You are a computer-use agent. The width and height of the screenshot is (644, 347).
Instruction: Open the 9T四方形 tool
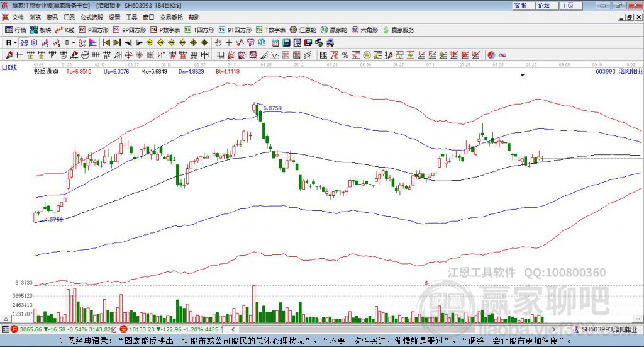pyautogui.click(x=235, y=30)
